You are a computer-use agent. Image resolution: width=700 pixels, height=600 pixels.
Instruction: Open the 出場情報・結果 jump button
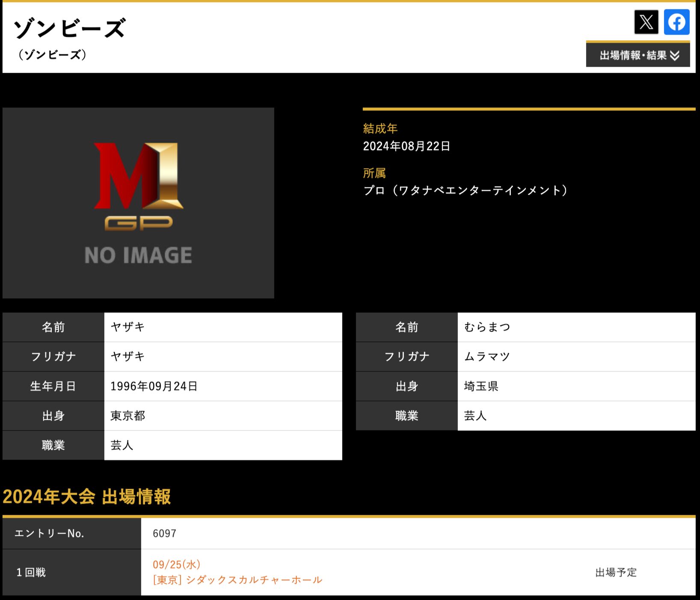[633, 55]
